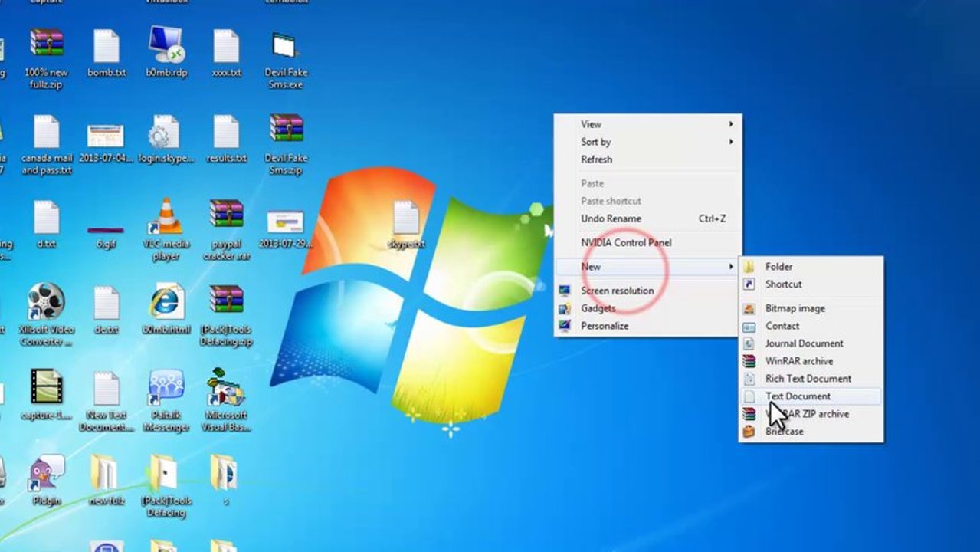Select the 6.gif image icon
This screenshot has height=552, width=980.
(107, 229)
